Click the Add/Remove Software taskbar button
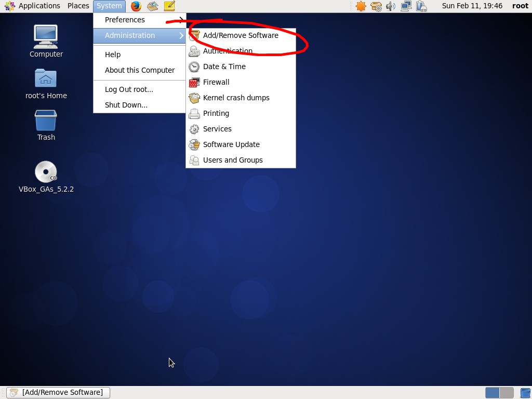 click(x=58, y=392)
